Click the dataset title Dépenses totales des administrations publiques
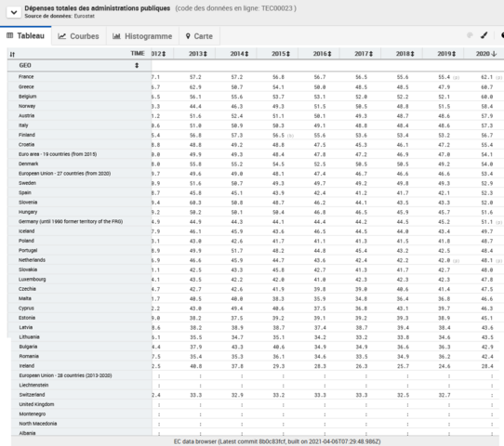 pyautogui.click(x=98, y=8)
